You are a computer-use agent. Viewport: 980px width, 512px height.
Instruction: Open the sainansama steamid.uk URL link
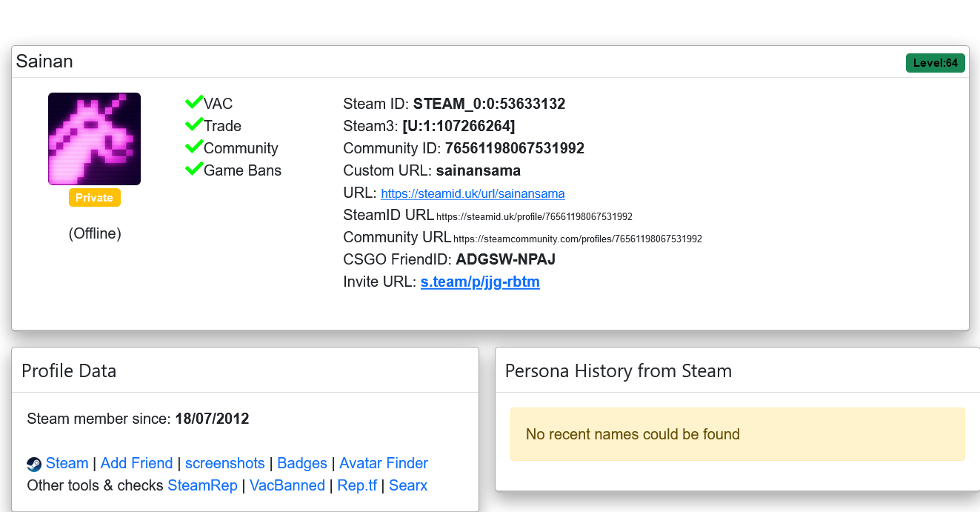473,193
